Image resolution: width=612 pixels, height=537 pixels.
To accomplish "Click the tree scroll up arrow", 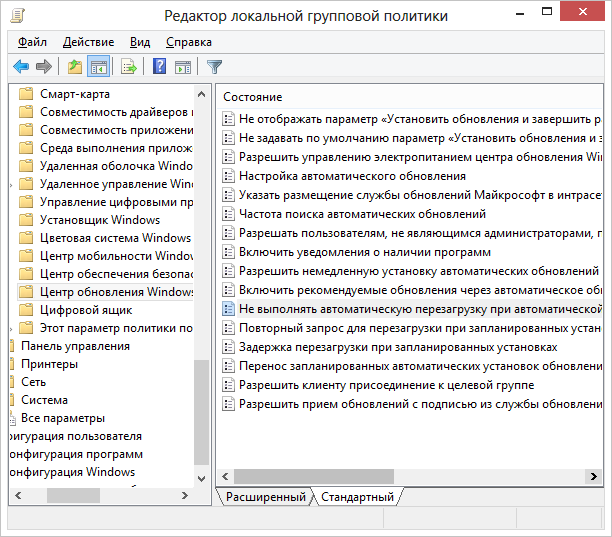I will 201,94.
